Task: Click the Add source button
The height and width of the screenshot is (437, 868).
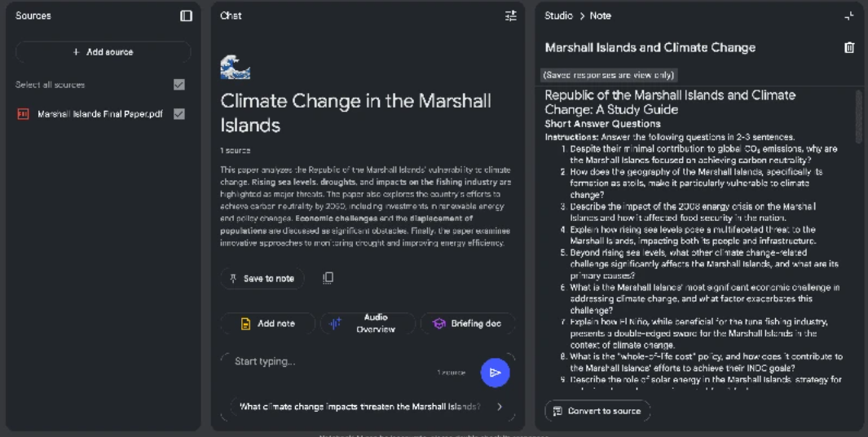Action: point(103,52)
